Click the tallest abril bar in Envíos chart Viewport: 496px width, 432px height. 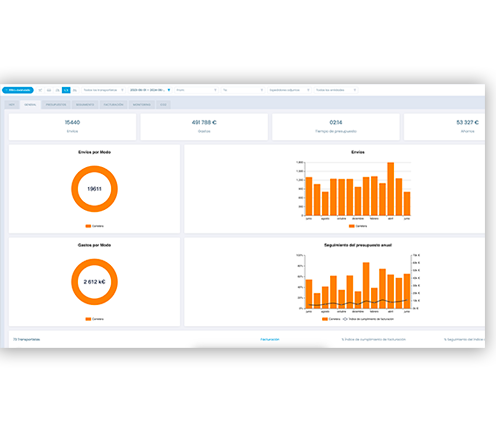(x=390, y=189)
